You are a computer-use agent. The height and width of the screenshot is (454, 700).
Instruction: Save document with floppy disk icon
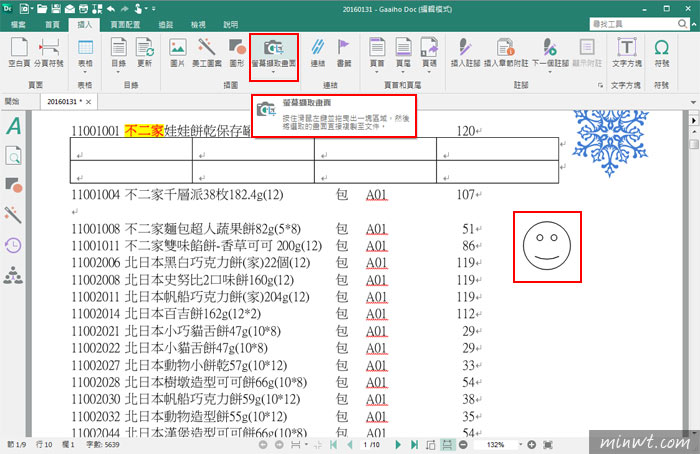point(56,8)
